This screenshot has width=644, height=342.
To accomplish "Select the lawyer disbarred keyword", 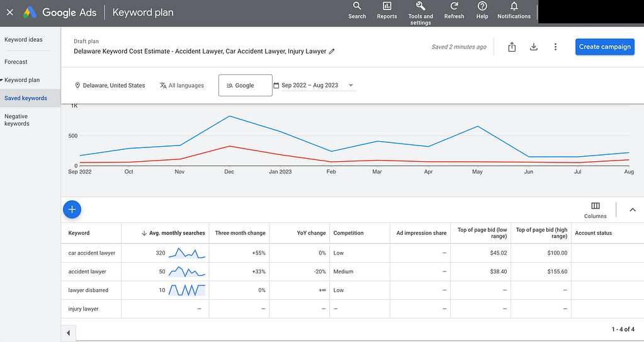I will (x=88, y=290).
